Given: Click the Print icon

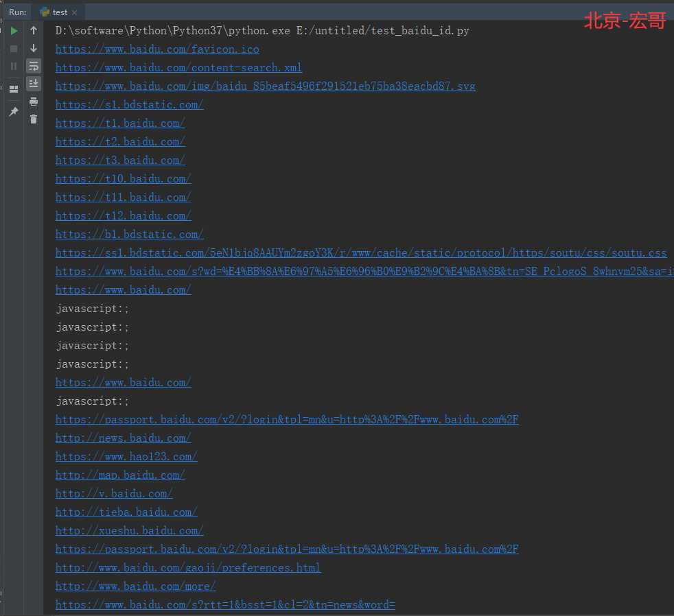Looking at the screenshot, I should tap(34, 102).
